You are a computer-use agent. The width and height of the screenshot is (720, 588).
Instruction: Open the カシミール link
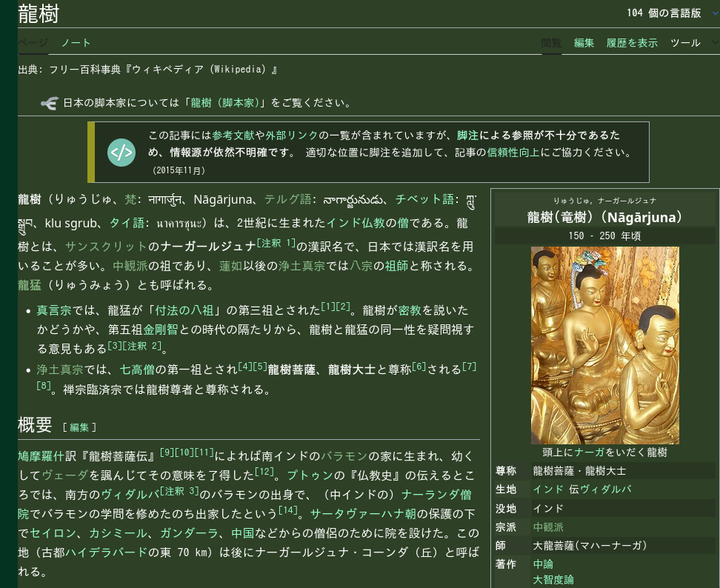click(x=118, y=533)
